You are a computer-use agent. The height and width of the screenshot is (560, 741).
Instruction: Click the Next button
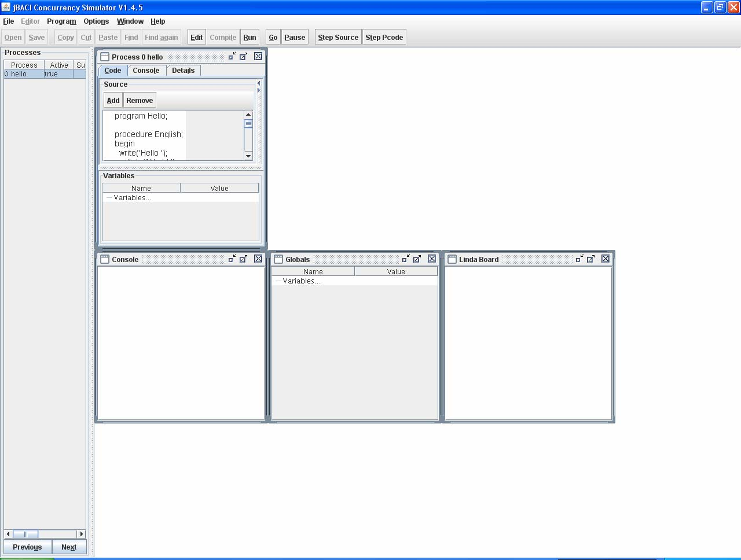pos(69,547)
